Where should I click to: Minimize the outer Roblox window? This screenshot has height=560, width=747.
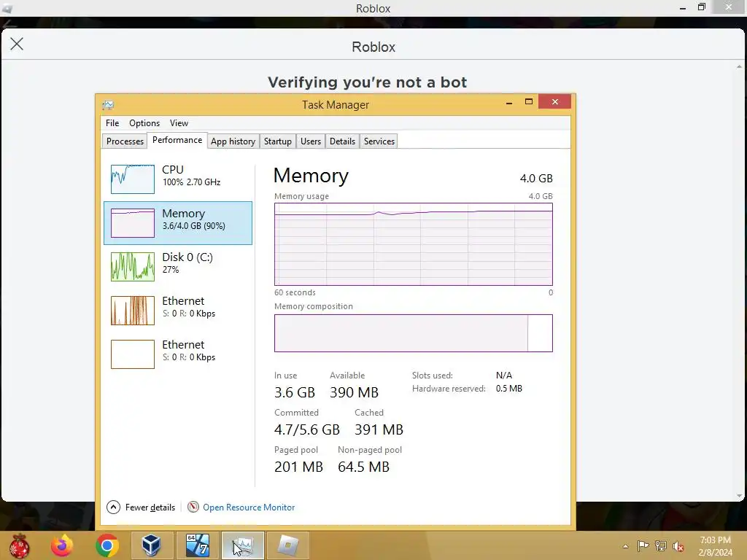(683, 8)
